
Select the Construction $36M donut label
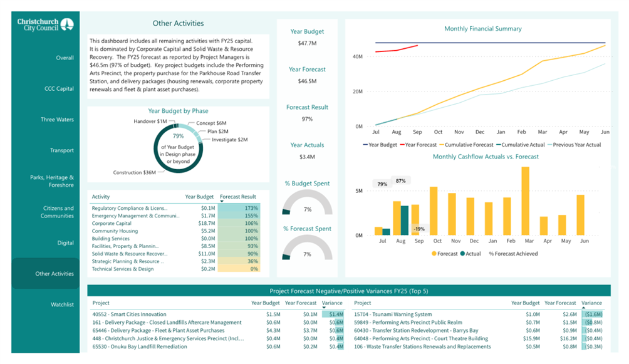[x=135, y=172]
